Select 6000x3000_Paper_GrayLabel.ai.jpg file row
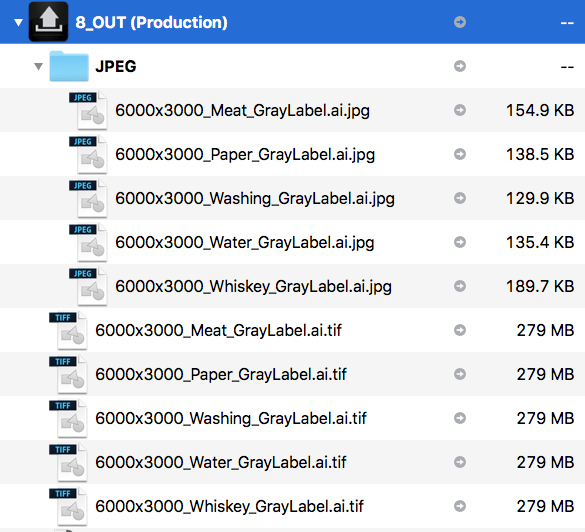This screenshot has width=585, height=532. [x=292, y=154]
